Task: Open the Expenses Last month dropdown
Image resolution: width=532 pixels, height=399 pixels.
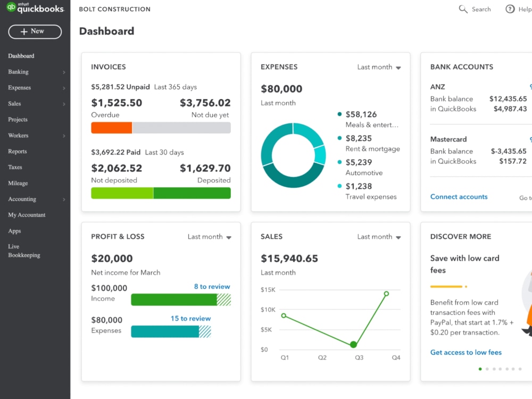Action: tap(378, 67)
